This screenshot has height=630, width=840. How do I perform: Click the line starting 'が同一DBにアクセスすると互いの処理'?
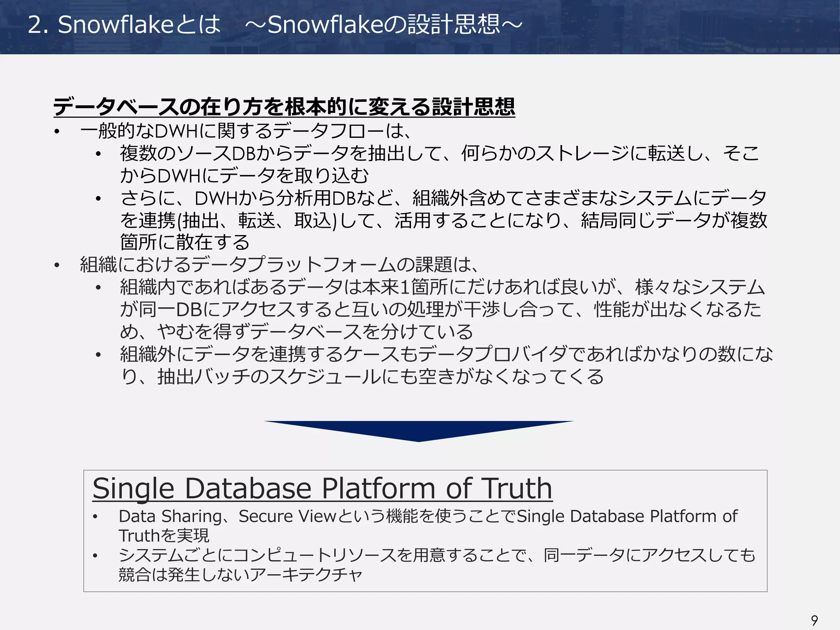click(x=441, y=309)
